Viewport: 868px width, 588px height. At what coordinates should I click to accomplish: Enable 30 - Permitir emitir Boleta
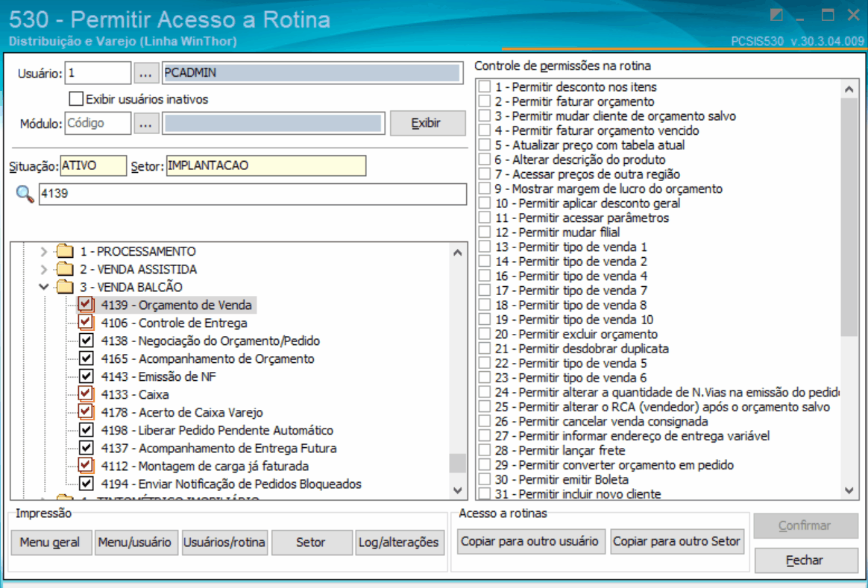[x=485, y=479]
